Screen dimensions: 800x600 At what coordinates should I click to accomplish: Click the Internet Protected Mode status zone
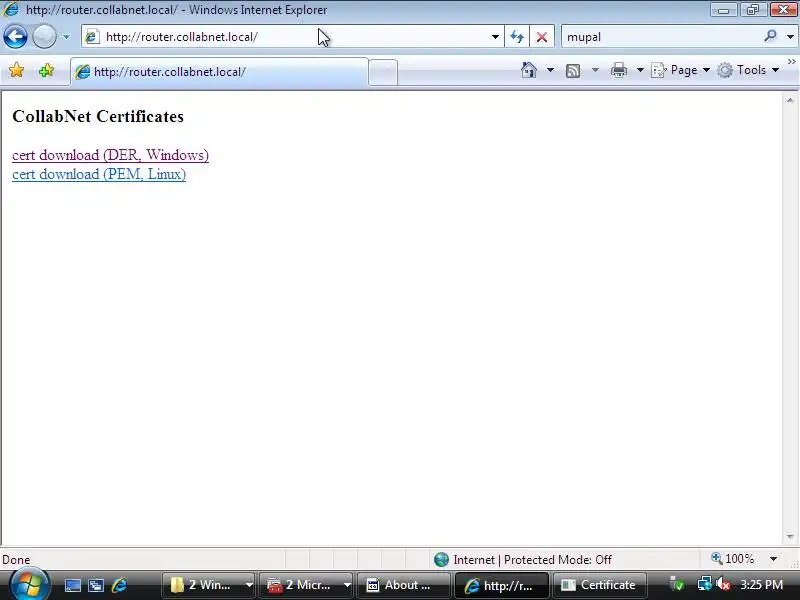tap(523, 560)
